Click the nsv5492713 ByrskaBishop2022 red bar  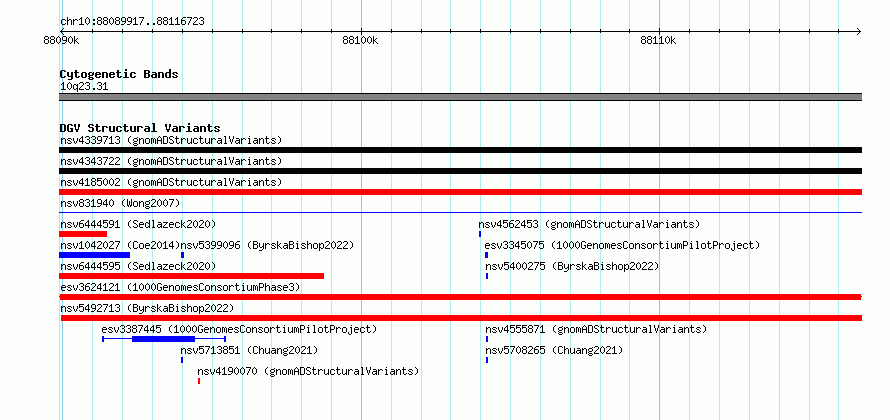461,318
